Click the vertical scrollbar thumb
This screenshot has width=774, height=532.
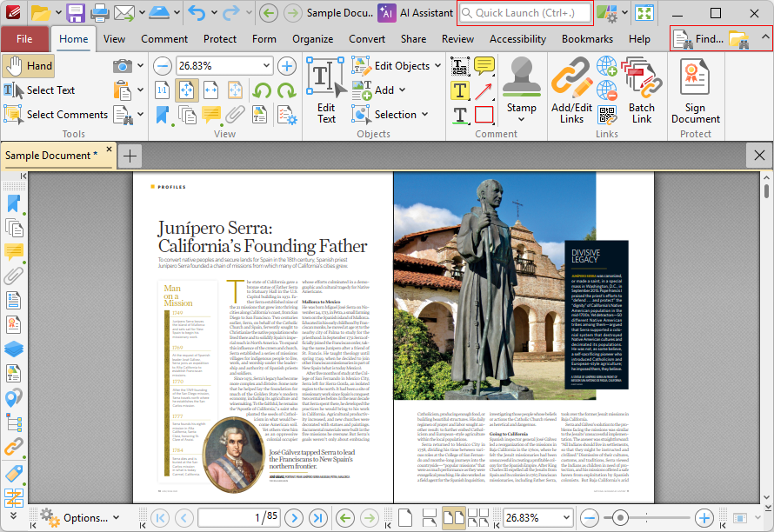pyautogui.click(x=766, y=191)
